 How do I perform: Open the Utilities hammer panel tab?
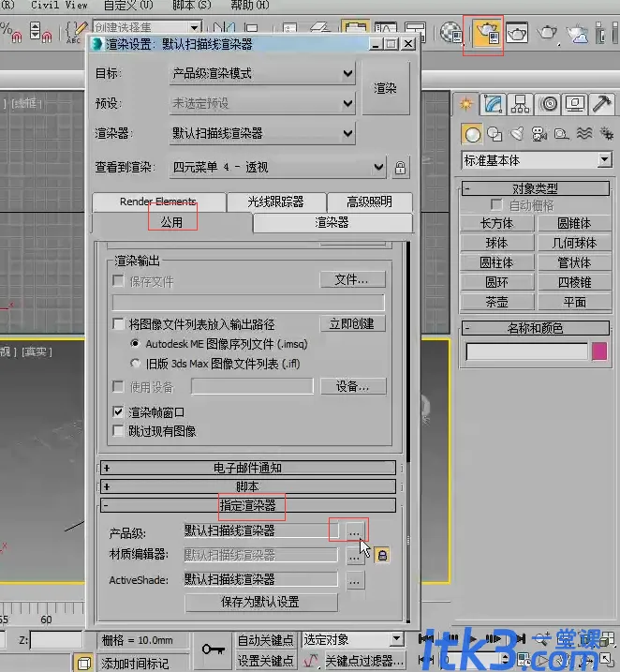pyautogui.click(x=602, y=104)
